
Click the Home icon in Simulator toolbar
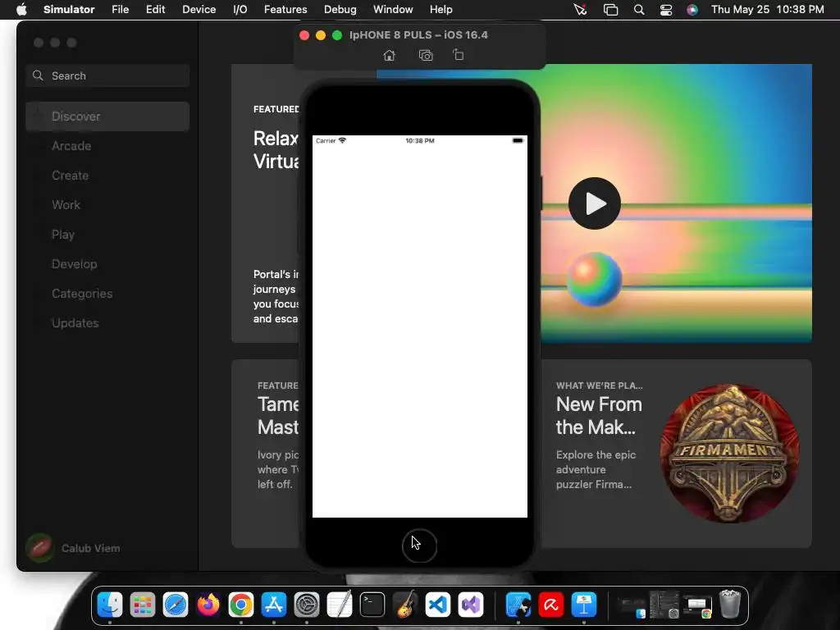390,55
